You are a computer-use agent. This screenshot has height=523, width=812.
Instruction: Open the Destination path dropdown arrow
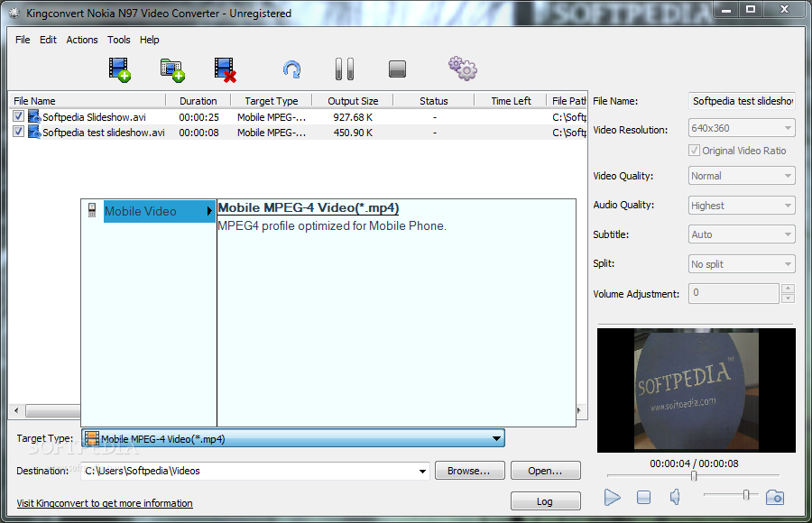click(x=422, y=472)
